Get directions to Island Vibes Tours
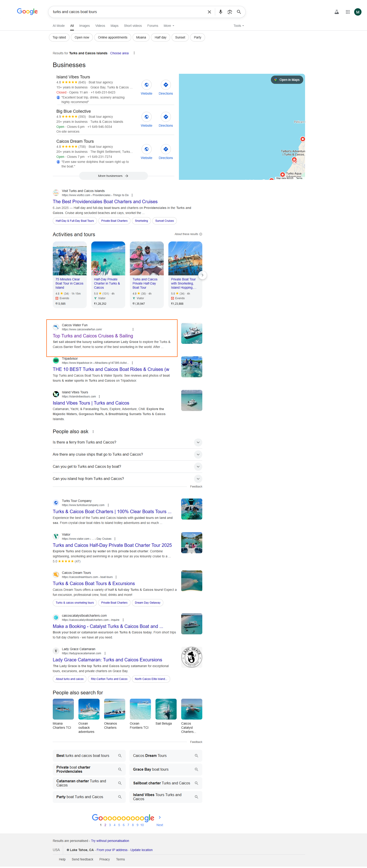This screenshot has width=367, height=868. click(166, 85)
